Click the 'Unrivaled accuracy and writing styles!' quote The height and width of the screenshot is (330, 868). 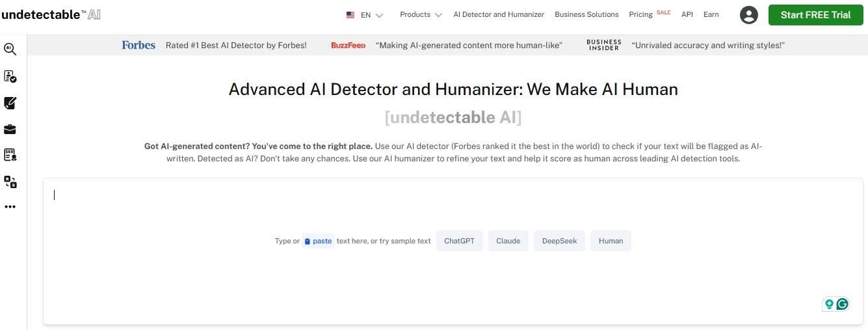708,46
